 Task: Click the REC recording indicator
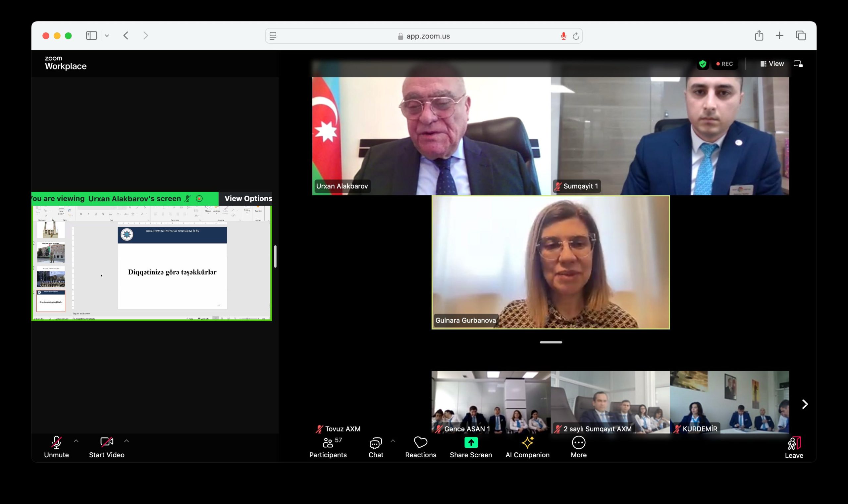click(x=724, y=64)
